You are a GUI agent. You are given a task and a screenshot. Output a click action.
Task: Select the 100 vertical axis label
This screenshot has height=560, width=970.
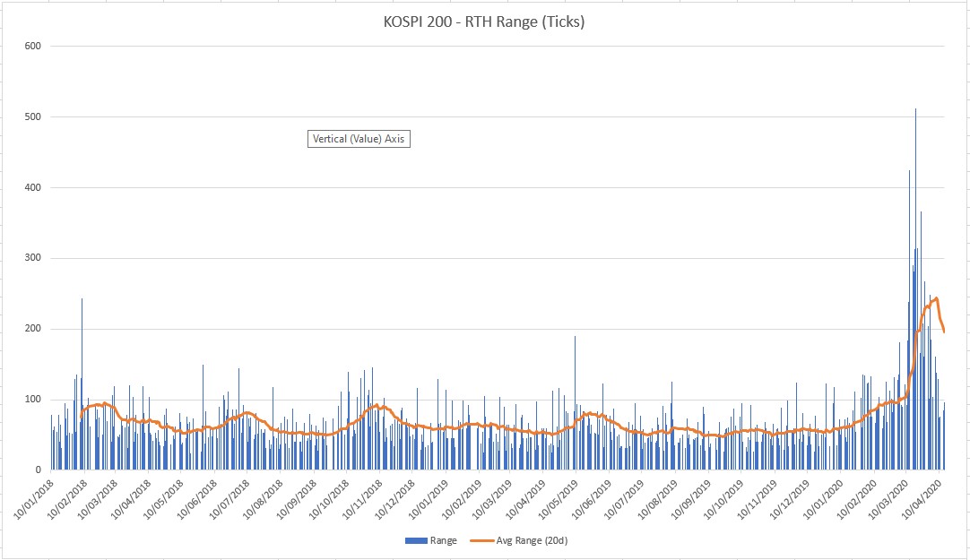[x=33, y=400]
